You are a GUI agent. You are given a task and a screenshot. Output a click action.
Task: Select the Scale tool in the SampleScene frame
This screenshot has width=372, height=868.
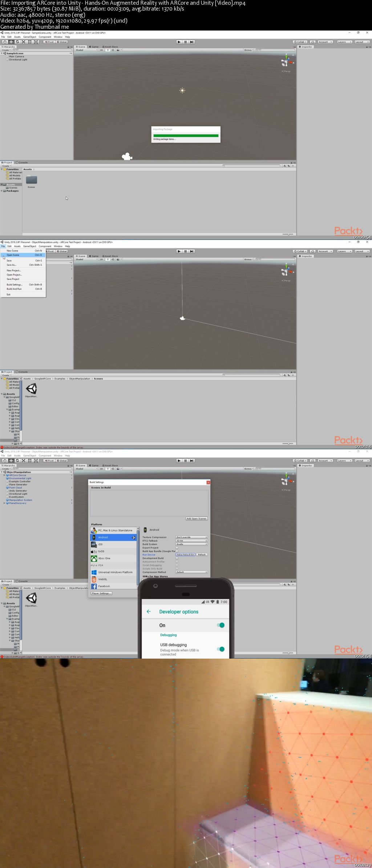pos(23,42)
